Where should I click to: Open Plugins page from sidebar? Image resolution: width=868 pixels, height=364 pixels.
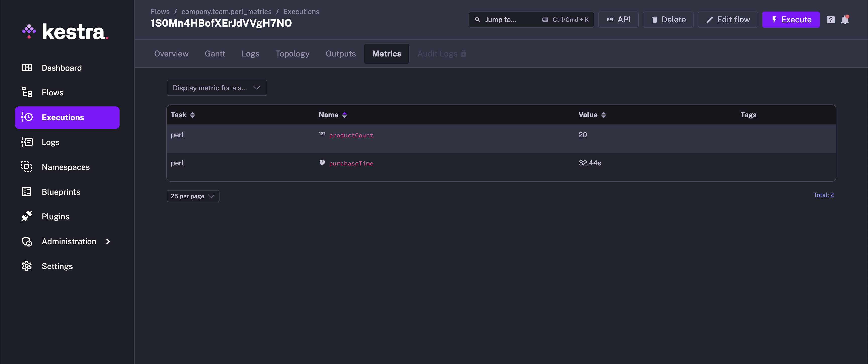[x=55, y=216]
